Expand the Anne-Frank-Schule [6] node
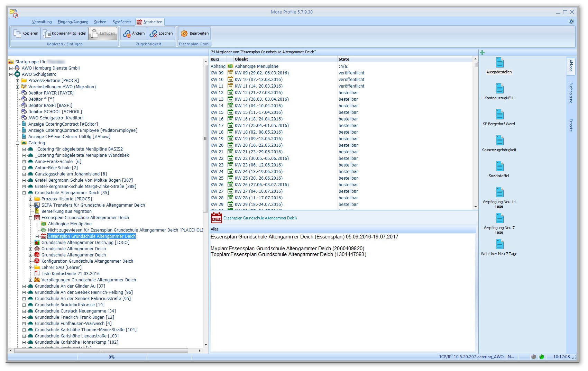 (x=24, y=162)
